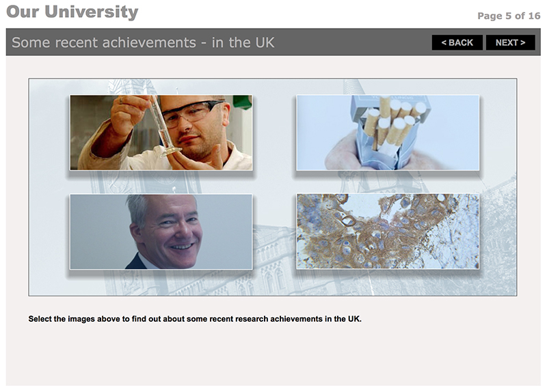547x392 pixels.
Task: Click the word 'University' in the header
Action: click(x=92, y=12)
